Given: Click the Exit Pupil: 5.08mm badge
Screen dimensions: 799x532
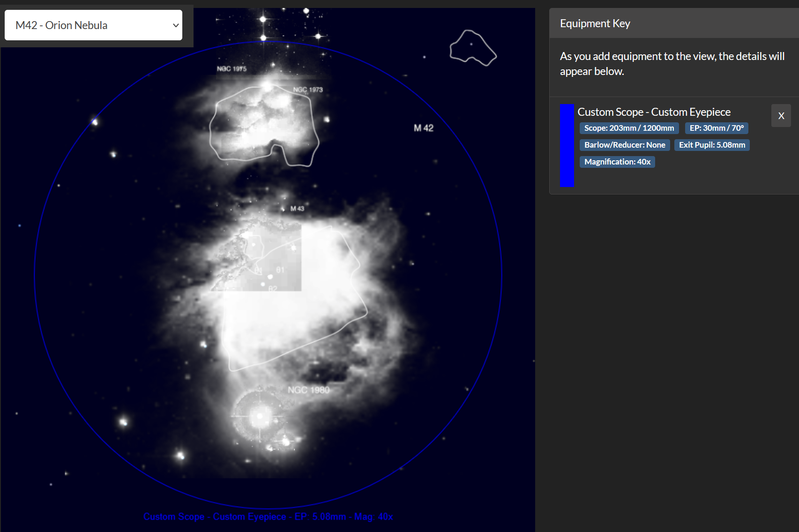Looking at the screenshot, I should pyautogui.click(x=712, y=145).
